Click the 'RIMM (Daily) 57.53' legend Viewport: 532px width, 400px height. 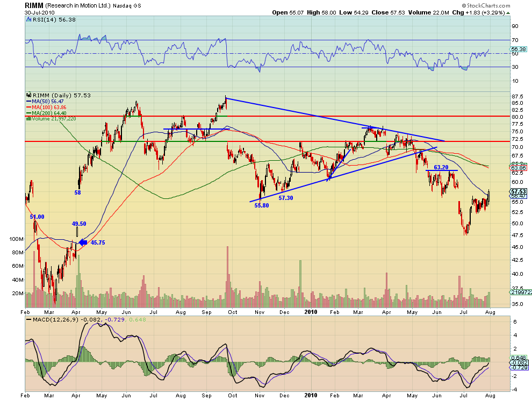click(62, 95)
